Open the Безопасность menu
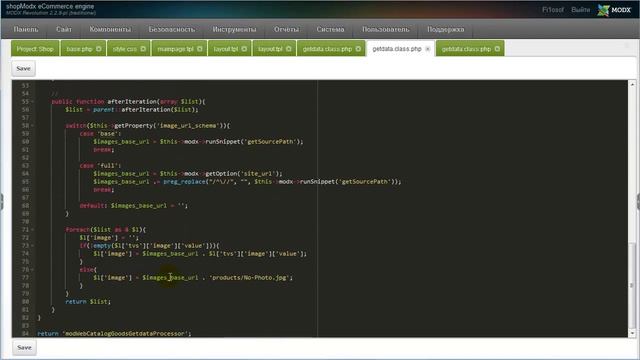The height and width of the screenshot is (360, 640). (172, 29)
